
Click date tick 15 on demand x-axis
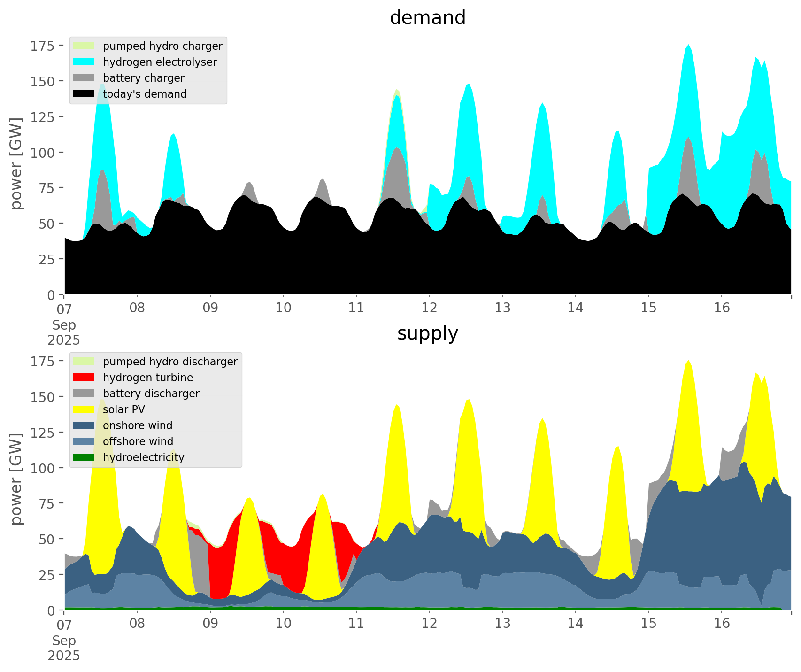tap(648, 308)
